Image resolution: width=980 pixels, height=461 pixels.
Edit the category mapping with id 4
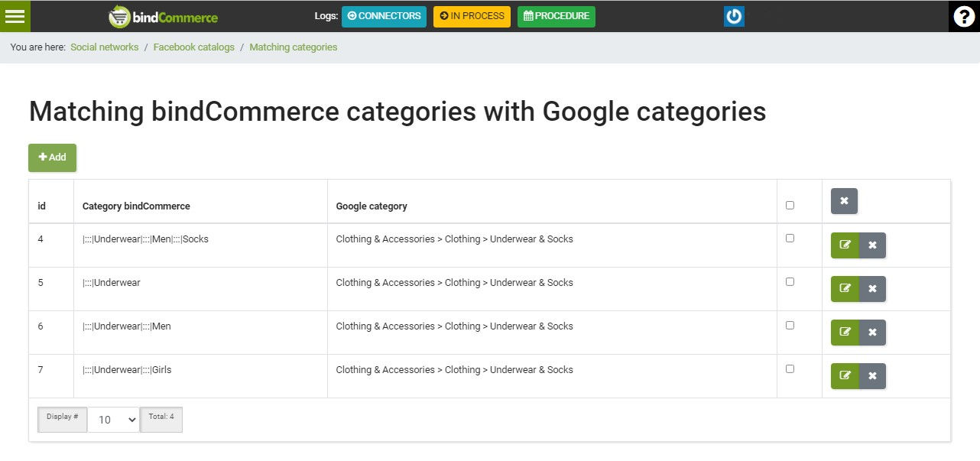(845, 245)
